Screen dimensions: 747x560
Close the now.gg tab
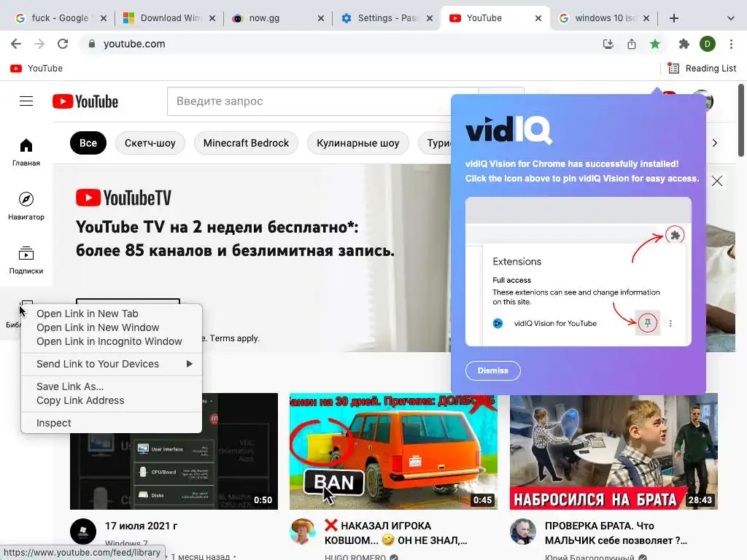(x=321, y=18)
